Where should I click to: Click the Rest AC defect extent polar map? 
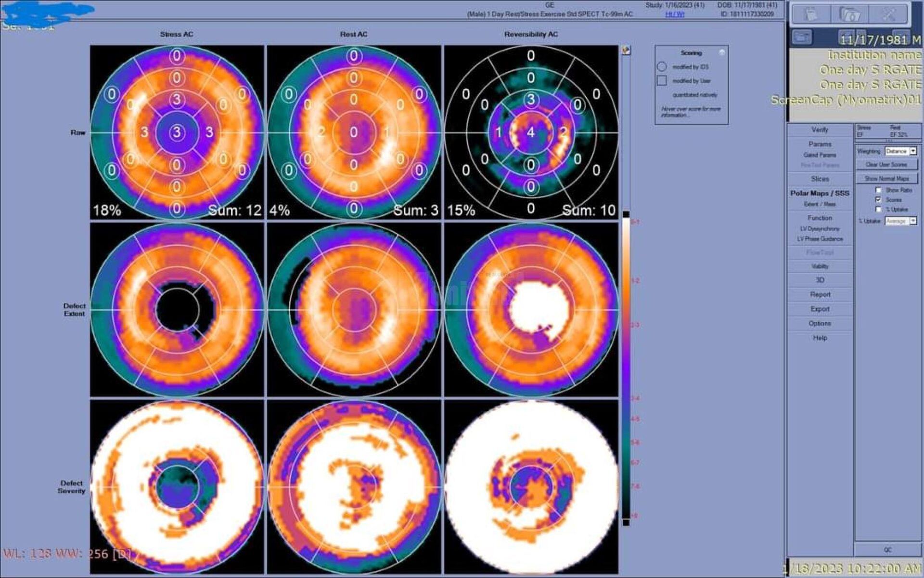point(354,310)
